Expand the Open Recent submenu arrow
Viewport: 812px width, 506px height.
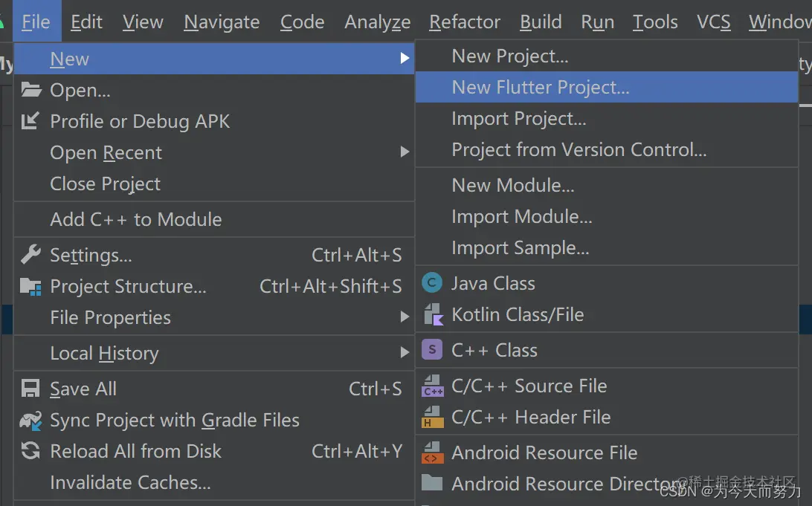tap(405, 152)
